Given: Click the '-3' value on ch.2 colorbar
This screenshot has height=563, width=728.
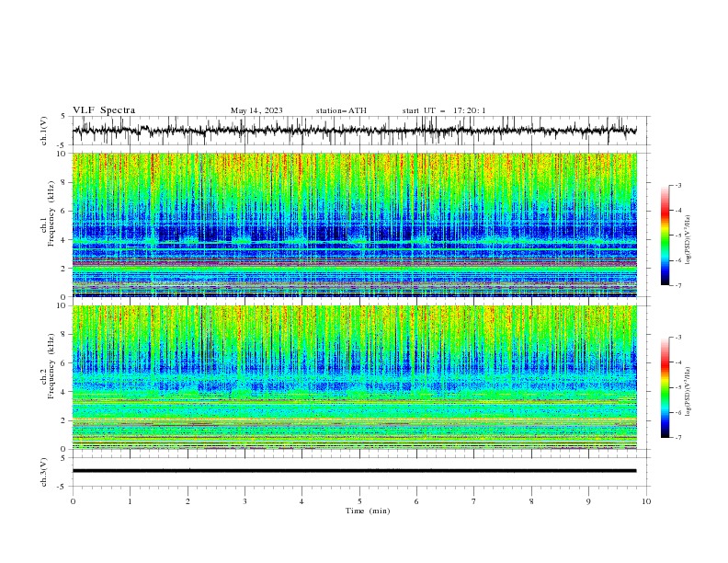Looking at the screenshot, I should (677, 338).
